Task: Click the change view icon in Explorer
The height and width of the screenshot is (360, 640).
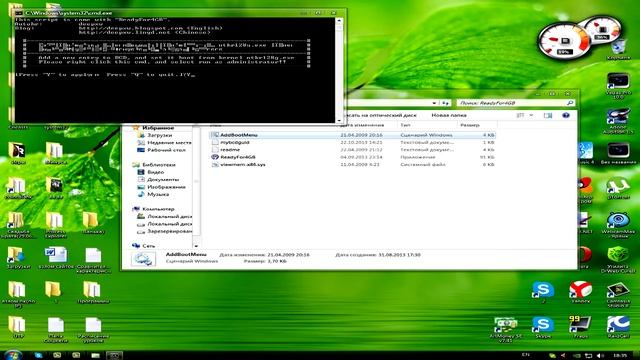Action: [520, 116]
